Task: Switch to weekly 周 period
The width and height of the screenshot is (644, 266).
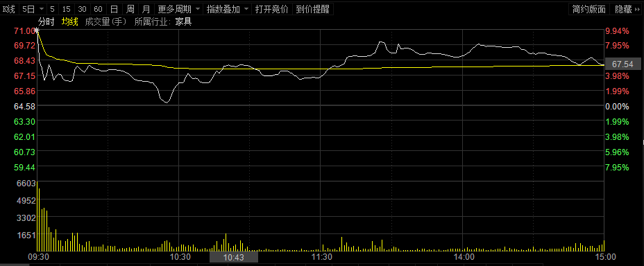Action: 130,9
